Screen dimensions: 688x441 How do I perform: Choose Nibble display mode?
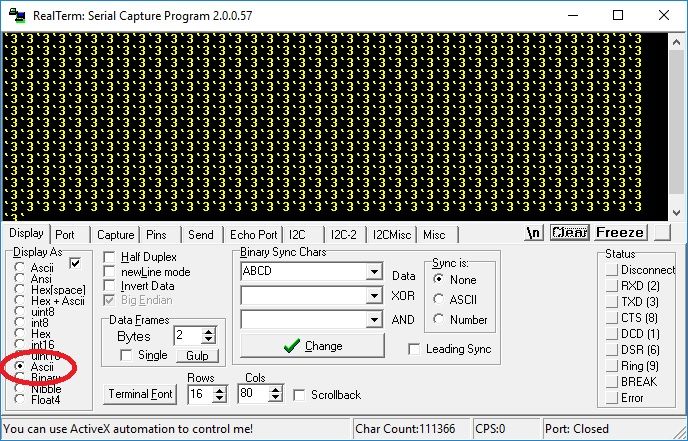point(19,388)
